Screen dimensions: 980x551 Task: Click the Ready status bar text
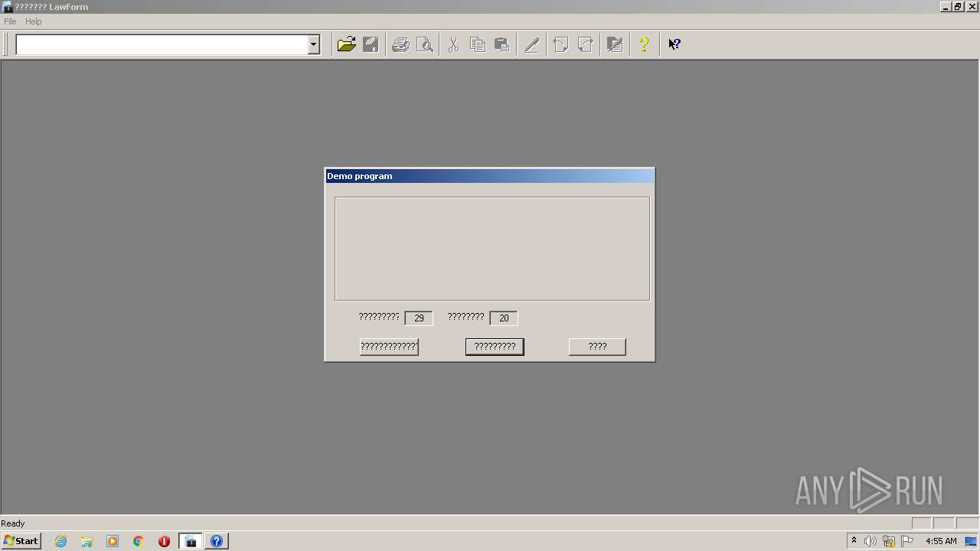[13, 523]
